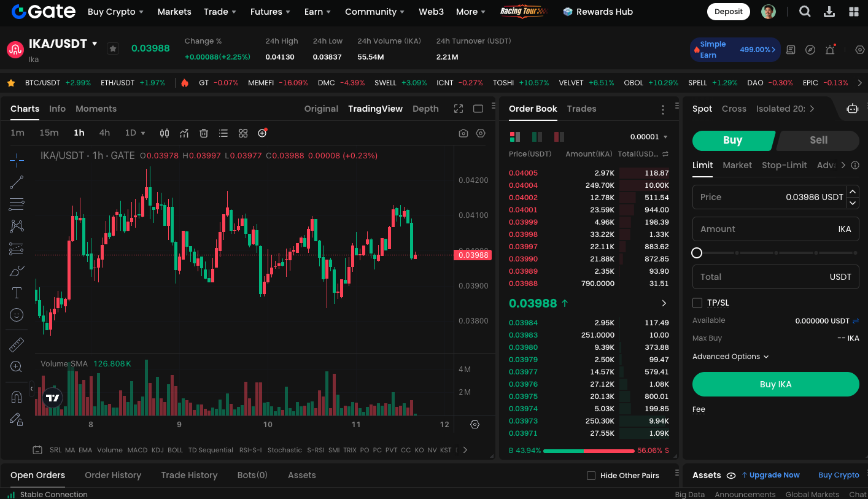Switch to Sell side
The width and height of the screenshot is (868, 499).
click(x=818, y=141)
